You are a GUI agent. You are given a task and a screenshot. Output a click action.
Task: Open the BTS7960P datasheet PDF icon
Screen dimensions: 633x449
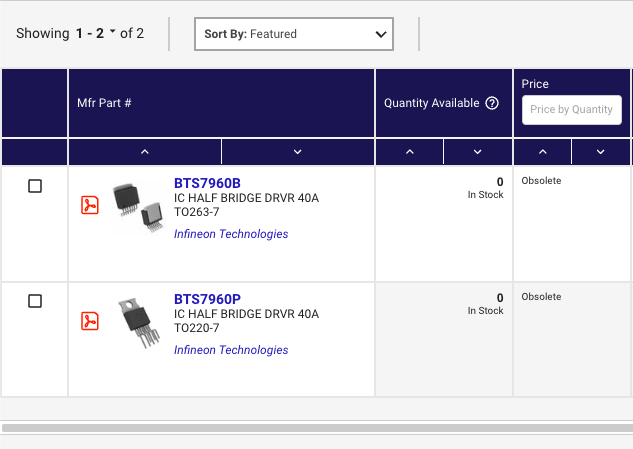pos(90,321)
